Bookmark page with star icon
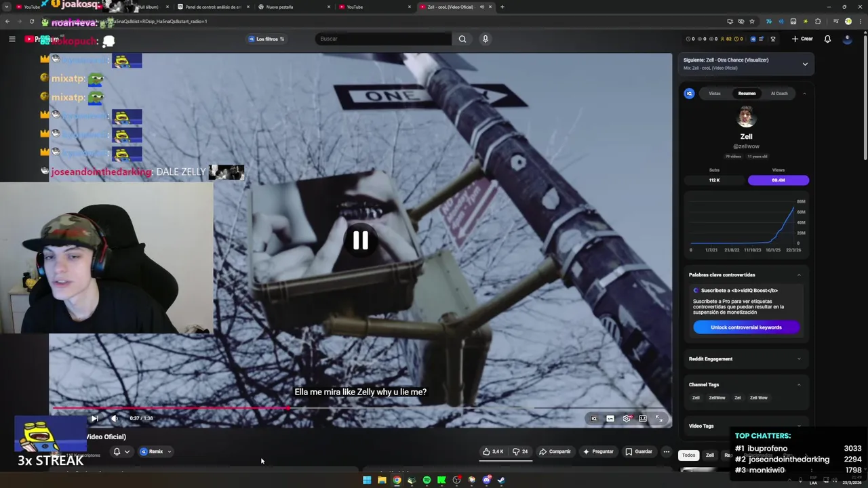 point(753,21)
